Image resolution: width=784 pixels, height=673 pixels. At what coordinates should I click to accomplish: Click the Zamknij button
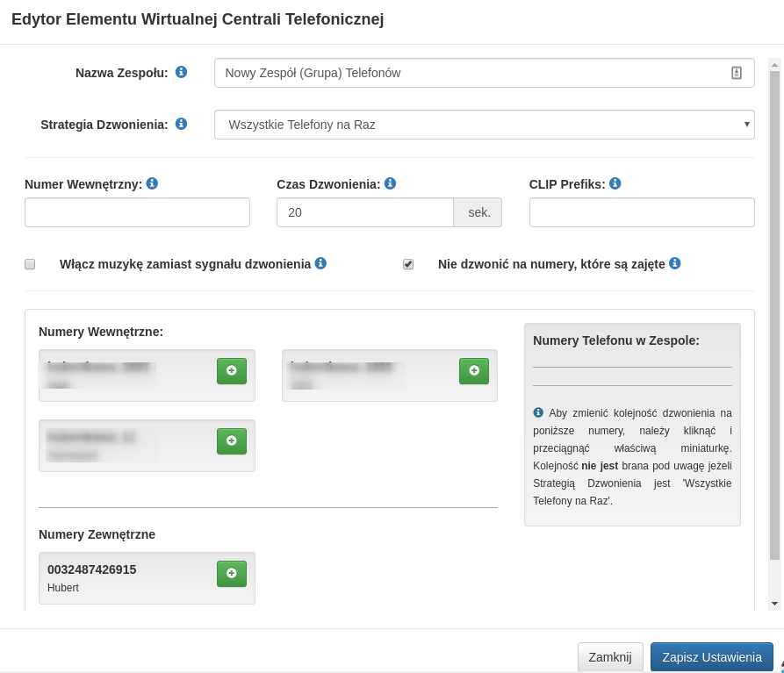tap(610, 657)
